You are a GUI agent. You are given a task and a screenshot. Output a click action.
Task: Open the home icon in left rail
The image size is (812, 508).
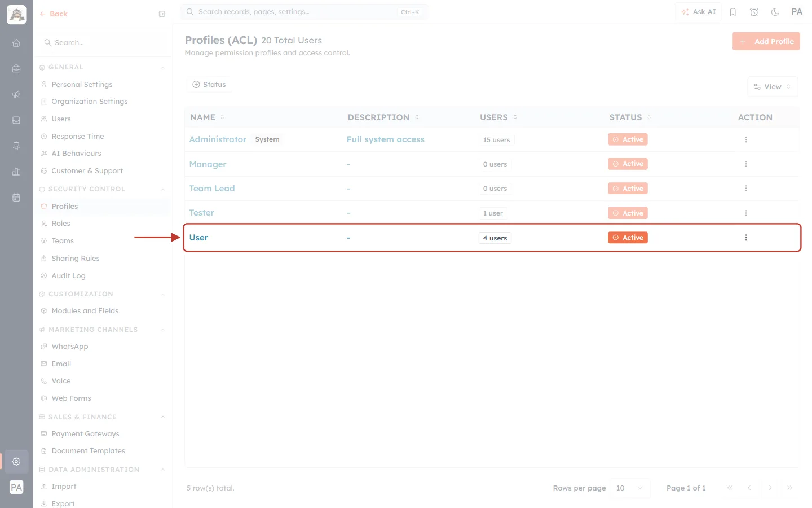pyautogui.click(x=16, y=43)
